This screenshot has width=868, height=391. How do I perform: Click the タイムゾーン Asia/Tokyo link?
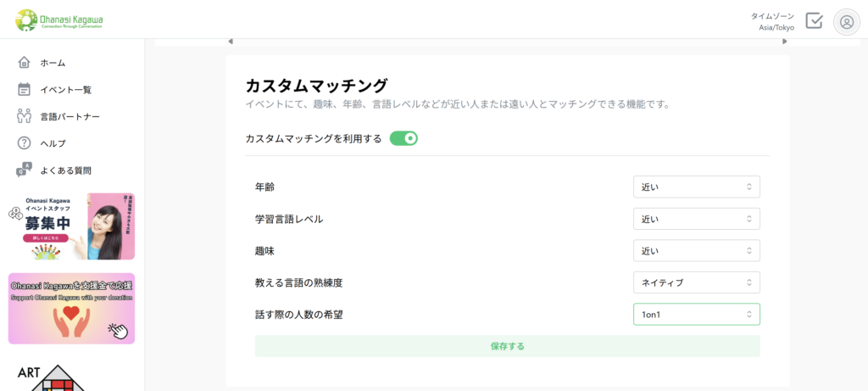772,22
